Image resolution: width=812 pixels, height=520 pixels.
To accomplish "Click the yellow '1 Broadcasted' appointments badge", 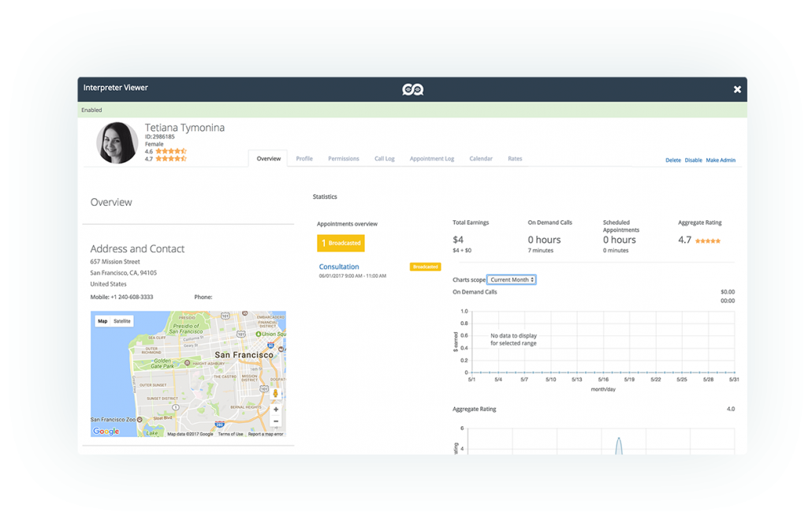I will coord(341,243).
